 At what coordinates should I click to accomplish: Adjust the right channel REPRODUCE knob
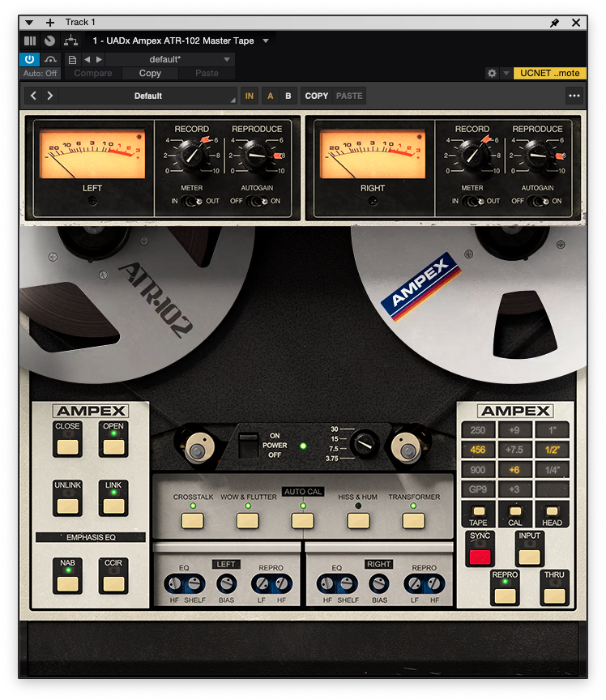pyautogui.click(x=537, y=156)
